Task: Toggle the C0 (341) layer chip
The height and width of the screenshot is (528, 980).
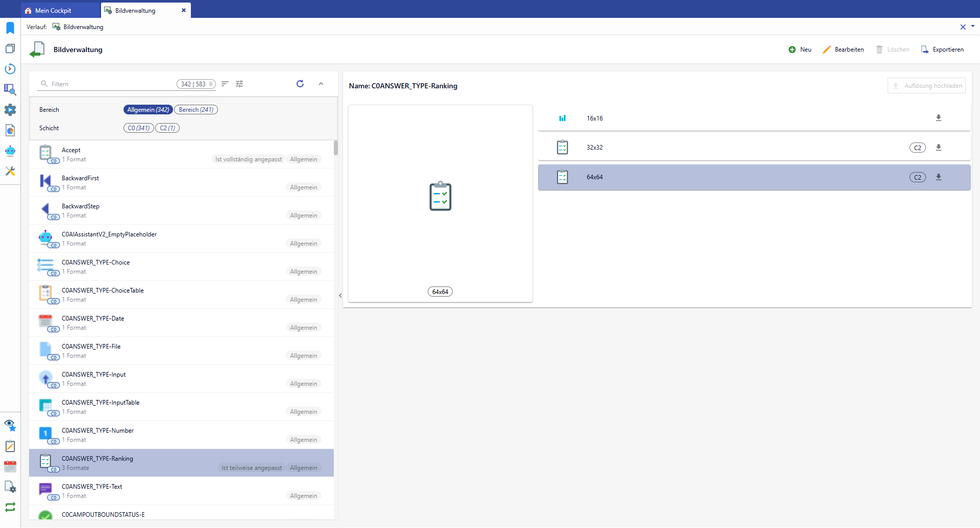Action: pos(139,128)
